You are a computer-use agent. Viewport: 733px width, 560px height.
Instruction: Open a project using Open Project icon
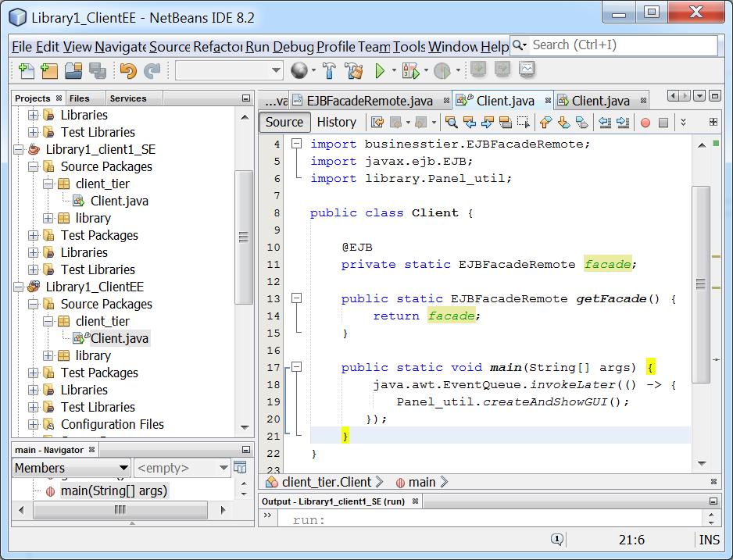pos(73,70)
